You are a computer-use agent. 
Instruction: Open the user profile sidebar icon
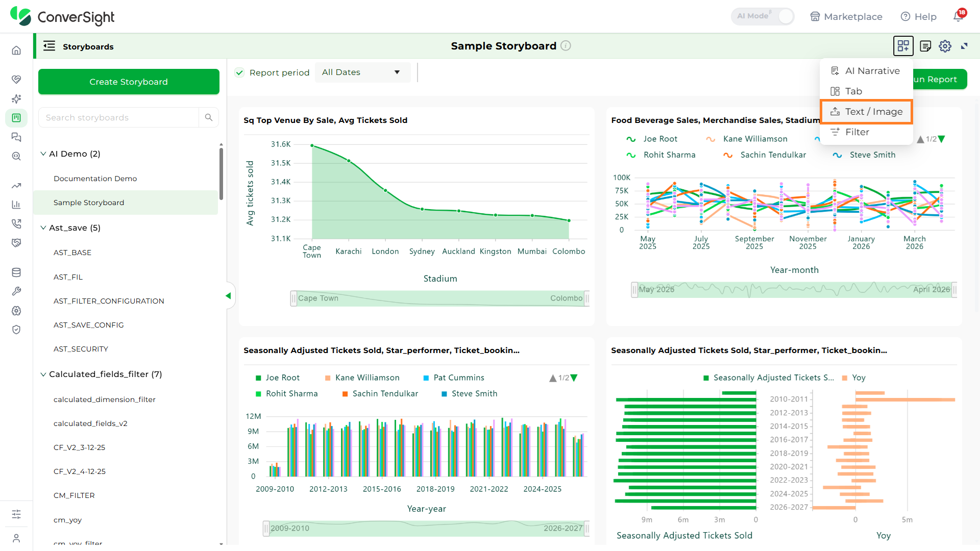click(16, 538)
